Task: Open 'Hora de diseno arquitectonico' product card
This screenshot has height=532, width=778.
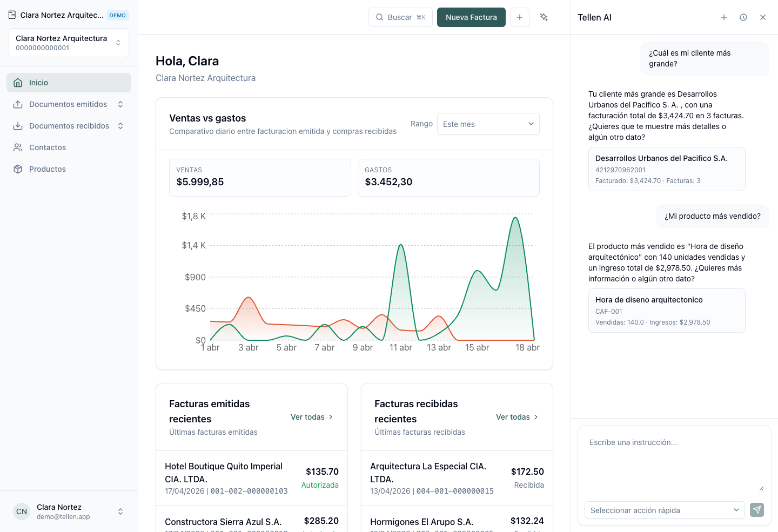Action: click(x=667, y=311)
